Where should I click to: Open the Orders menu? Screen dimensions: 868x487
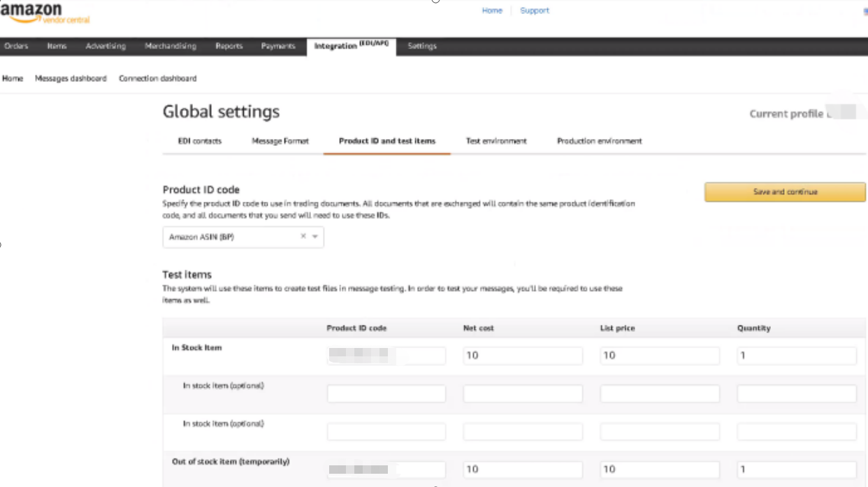[x=16, y=46]
